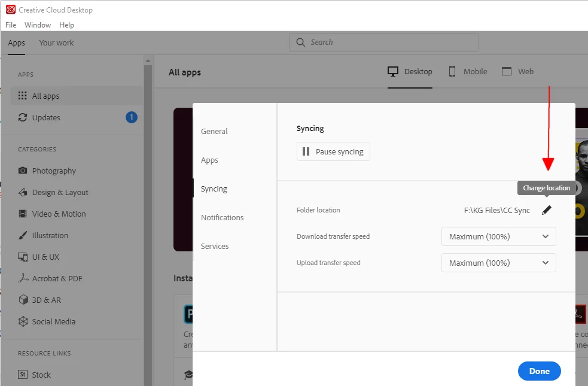Click the sidebar scrollbar up arrow
The height and width of the screenshot is (386, 588).
(x=148, y=60)
